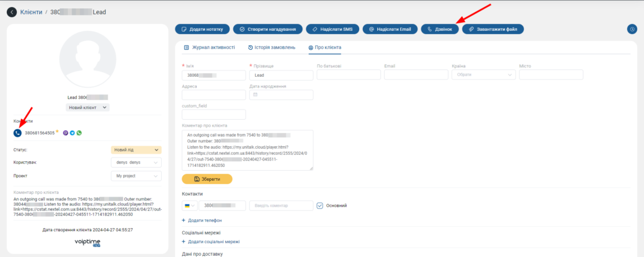Click the yellow Зберегти button

click(207, 179)
